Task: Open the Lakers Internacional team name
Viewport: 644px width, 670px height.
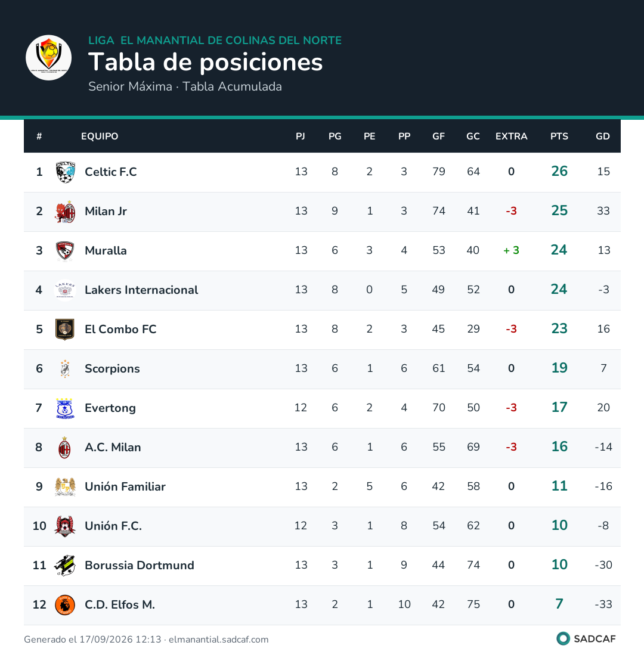Action: pos(141,290)
